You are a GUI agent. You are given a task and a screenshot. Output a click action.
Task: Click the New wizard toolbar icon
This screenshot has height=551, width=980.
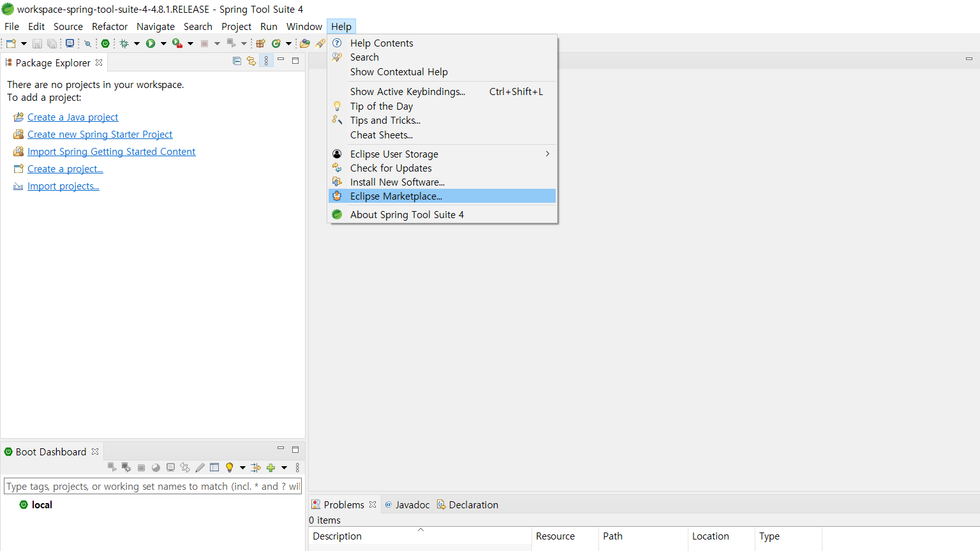(11, 43)
